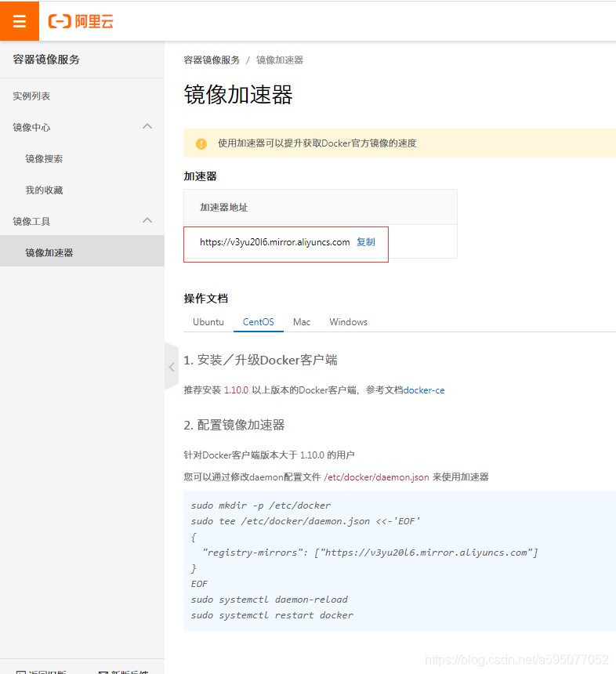The image size is (616, 674).
Task: Switch to the Windows tab
Action: [348, 322]
